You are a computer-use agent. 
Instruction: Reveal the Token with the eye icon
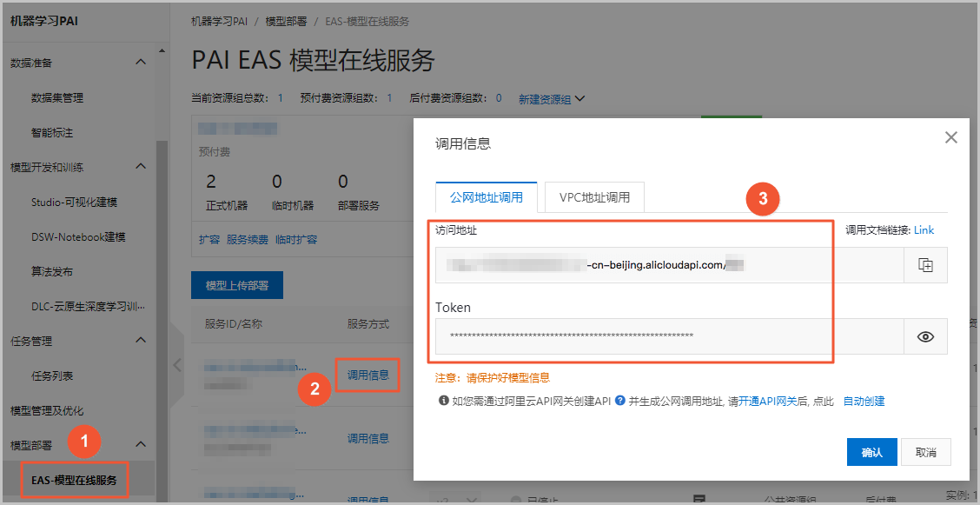tap(925, 336)
